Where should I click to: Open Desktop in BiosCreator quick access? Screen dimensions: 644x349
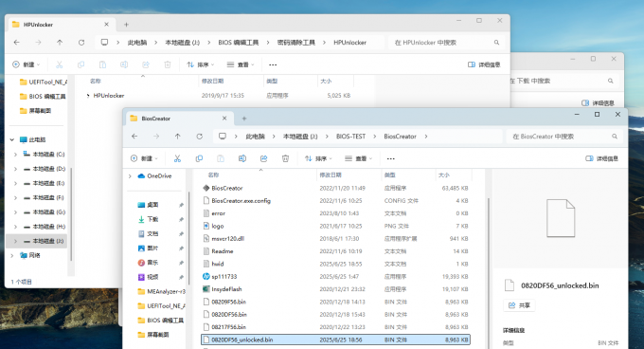coord(152,205)
